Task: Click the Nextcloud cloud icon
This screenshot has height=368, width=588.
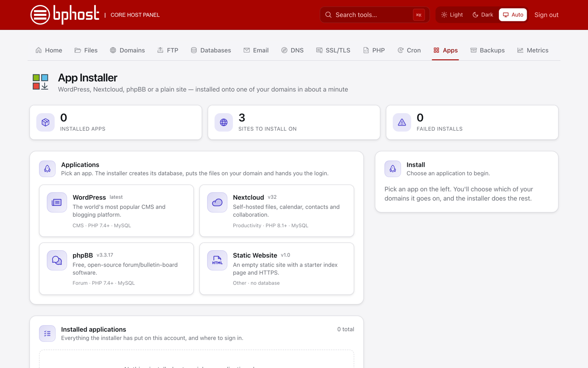Action: click(217, 202)
